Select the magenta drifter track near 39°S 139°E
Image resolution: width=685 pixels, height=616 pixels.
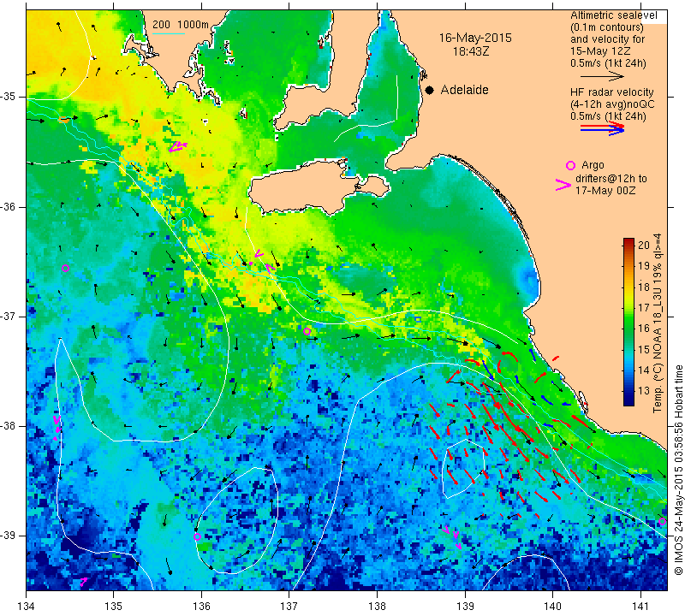tap(452, 537)
